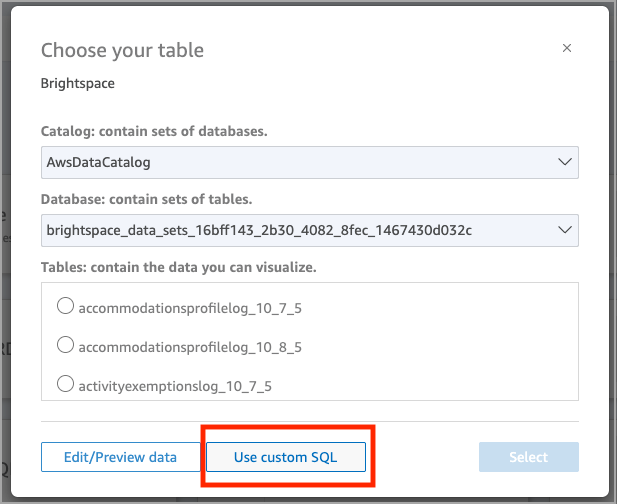Open the brightspace_data_sets database dropdown
This screenshot has width=617, height=504.
click(x=300, y=231)
